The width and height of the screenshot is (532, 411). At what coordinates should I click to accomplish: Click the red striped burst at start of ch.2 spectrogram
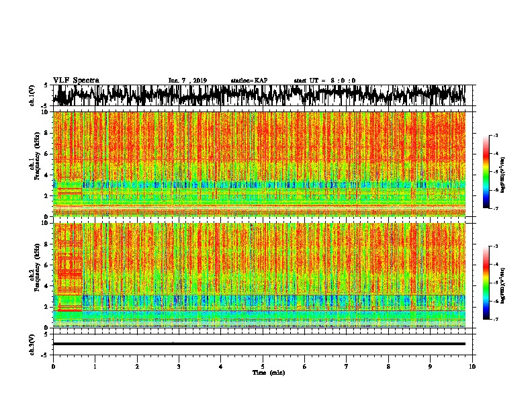(x=70, y=268)
